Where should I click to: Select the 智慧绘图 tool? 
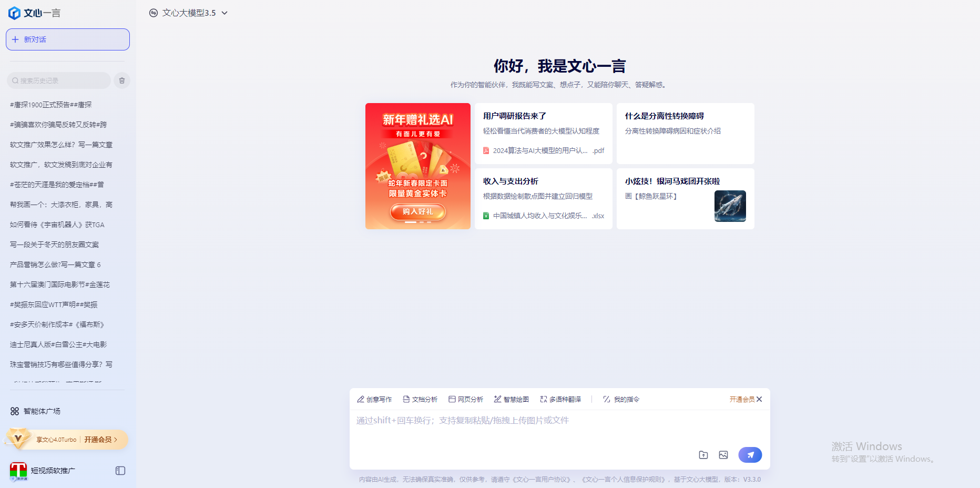click(512, 400)
